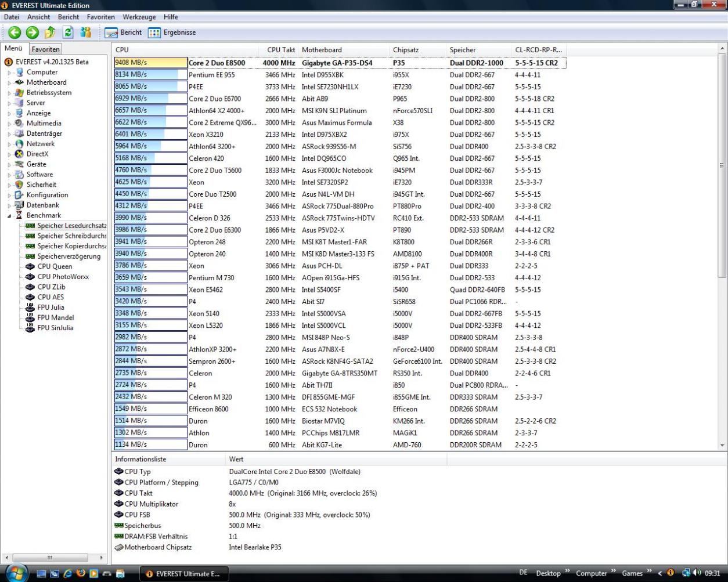Open the Werkzeuge menu
The width and height of the screenshot is (728, 582).
[139, 17]
